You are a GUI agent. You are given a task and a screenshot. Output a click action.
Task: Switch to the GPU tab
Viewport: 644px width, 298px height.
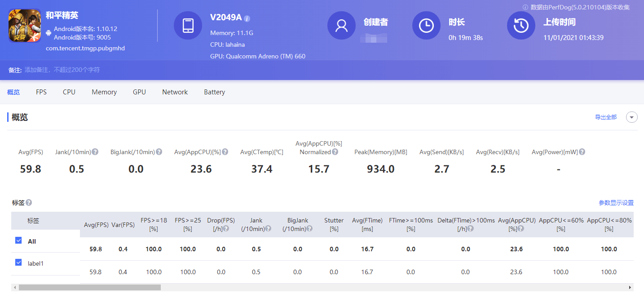click(139, 92)
